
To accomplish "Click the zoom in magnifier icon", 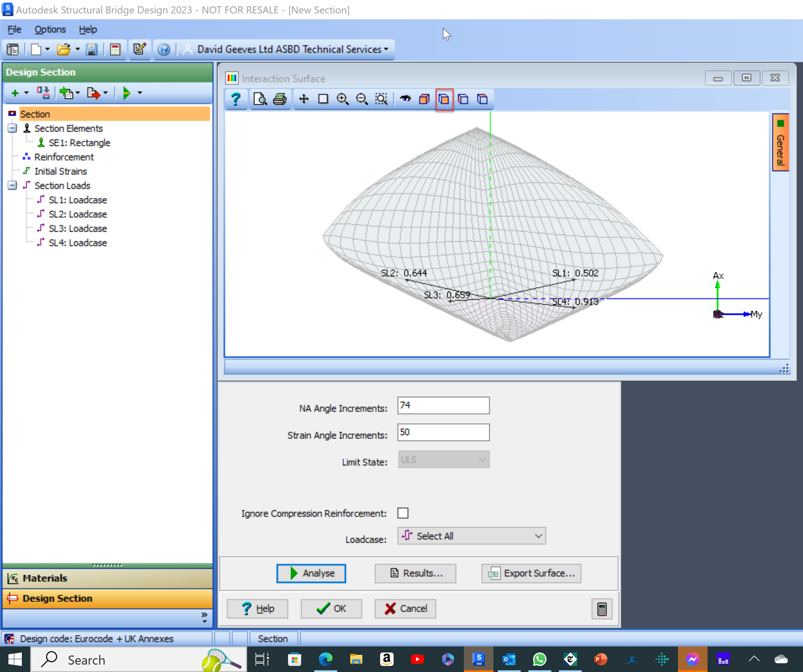I will click(342, 99).
